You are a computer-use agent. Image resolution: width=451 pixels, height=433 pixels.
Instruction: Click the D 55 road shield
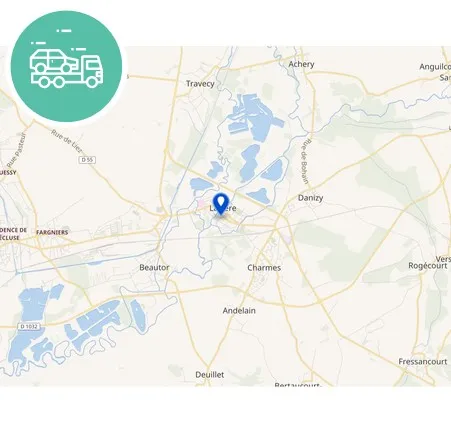click(x=87, y=160)
